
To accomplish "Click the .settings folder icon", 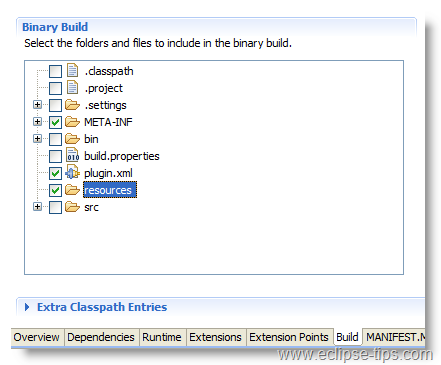I will pyautogui.click(x=72, y=105).
